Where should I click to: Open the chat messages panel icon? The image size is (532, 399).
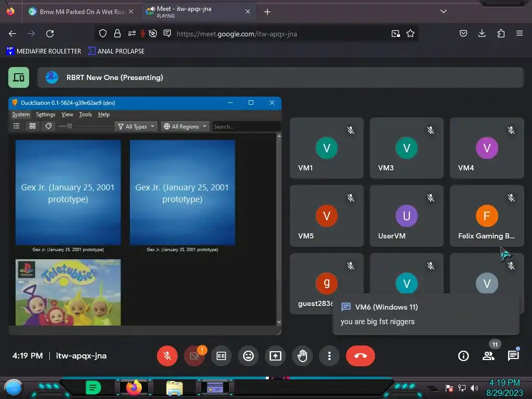coord(513,356)
